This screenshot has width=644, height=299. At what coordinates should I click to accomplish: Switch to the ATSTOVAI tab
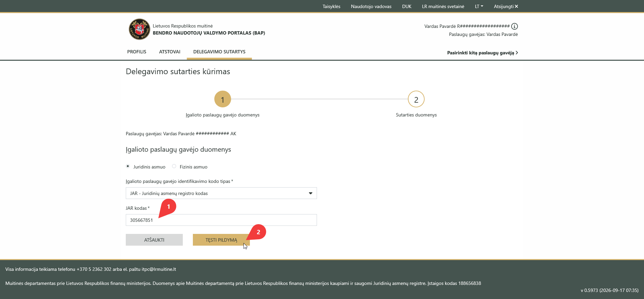click(x=170, y=52)
